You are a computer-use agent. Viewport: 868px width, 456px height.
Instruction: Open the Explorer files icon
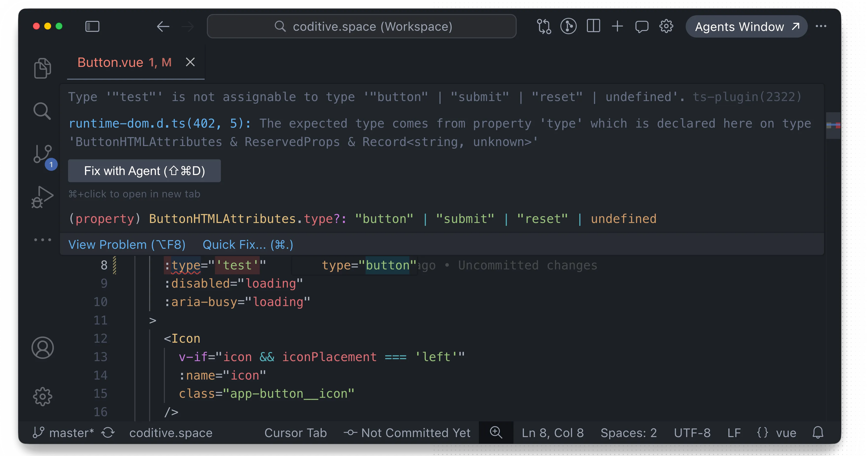(43, 68)
